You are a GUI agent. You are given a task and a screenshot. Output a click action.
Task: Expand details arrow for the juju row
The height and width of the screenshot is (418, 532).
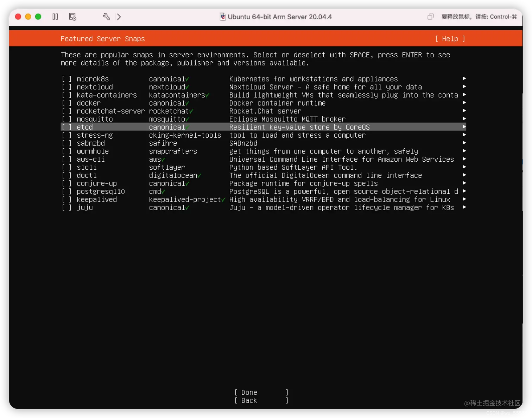point(464,207)
